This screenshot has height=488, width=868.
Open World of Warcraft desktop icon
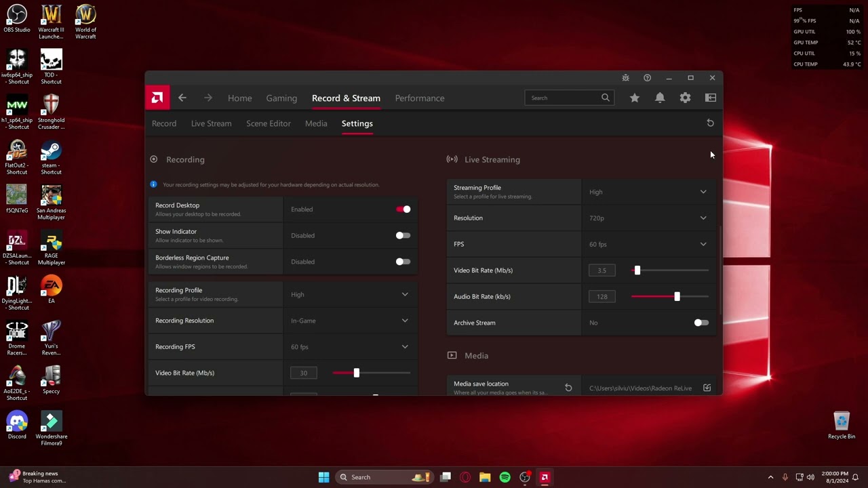pyautogui.click(x=85, y=22)
